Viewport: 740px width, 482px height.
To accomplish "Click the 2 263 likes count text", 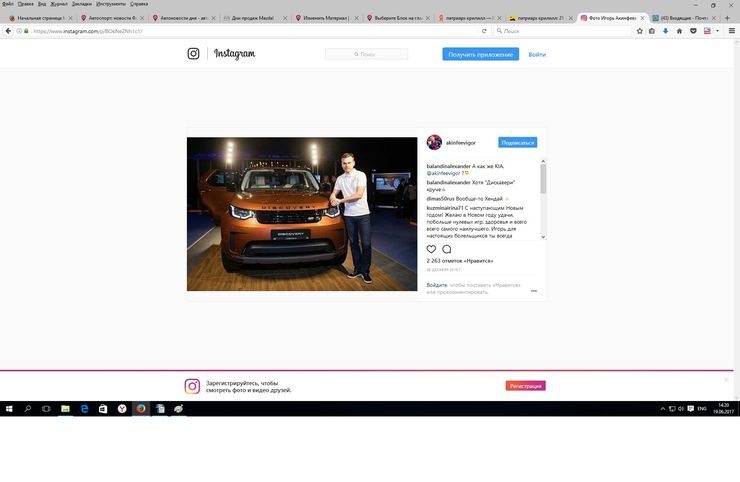I will point(460,261).
